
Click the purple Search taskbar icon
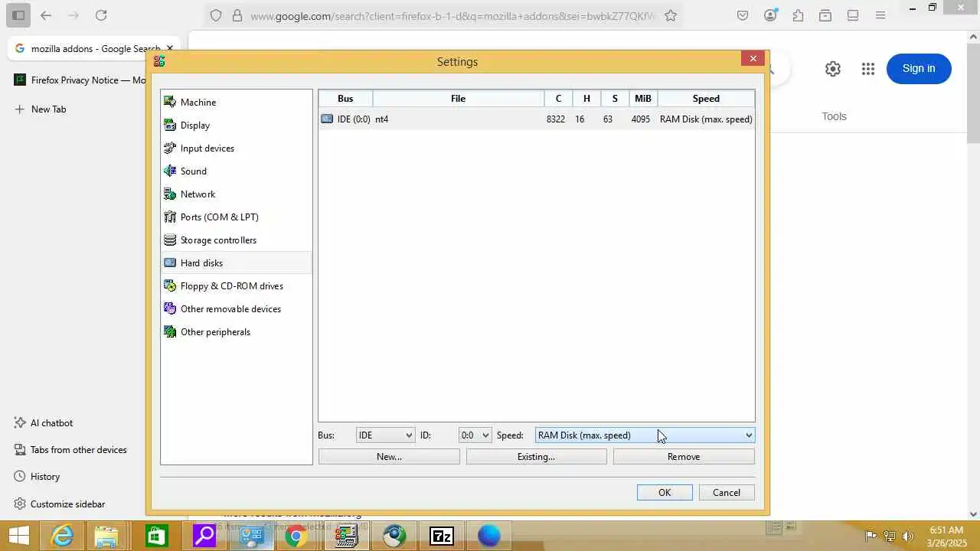[x=204, y=536]
